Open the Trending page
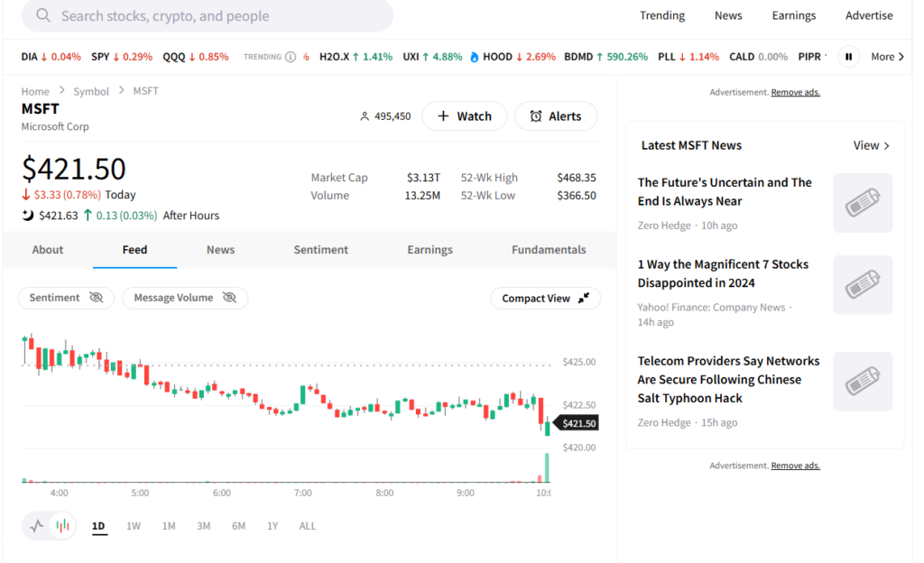The width and height of the screenshot is (924, 563). tap(662, 15)
